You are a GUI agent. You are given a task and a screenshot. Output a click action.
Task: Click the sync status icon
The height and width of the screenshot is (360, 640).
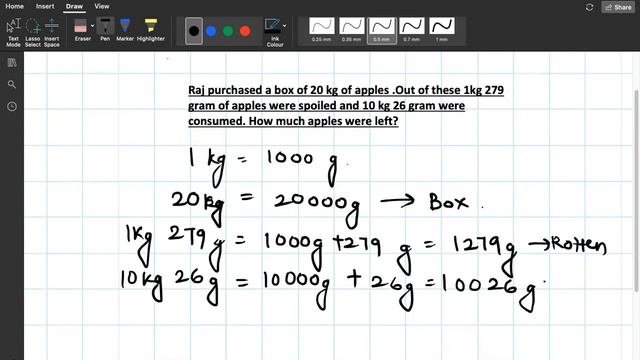pyautogui.click(x=589, y=7)
